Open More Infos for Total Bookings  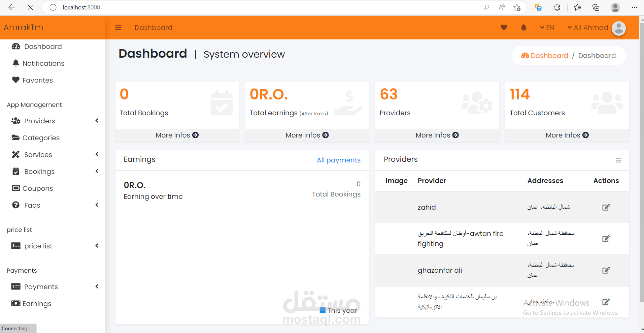coord(177,135)
